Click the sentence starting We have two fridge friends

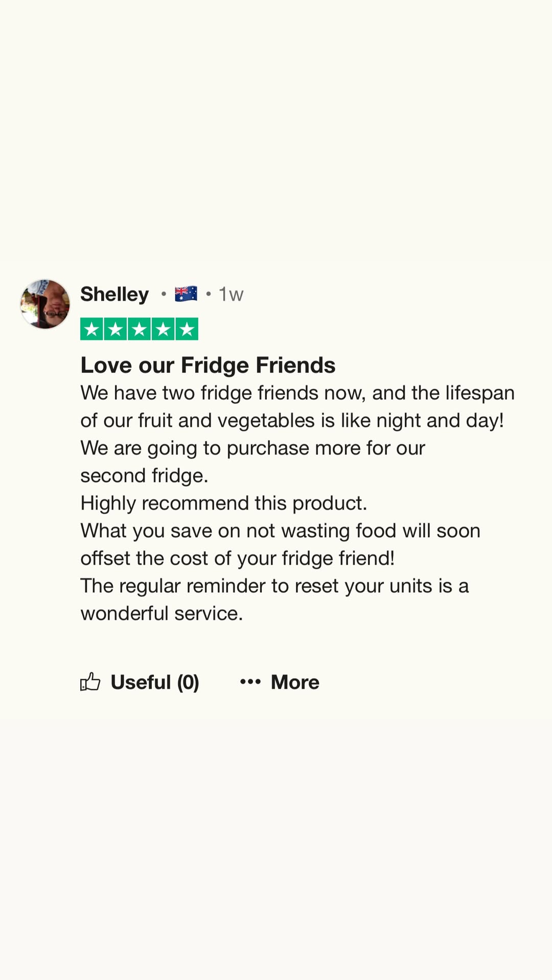pos(297,407)
